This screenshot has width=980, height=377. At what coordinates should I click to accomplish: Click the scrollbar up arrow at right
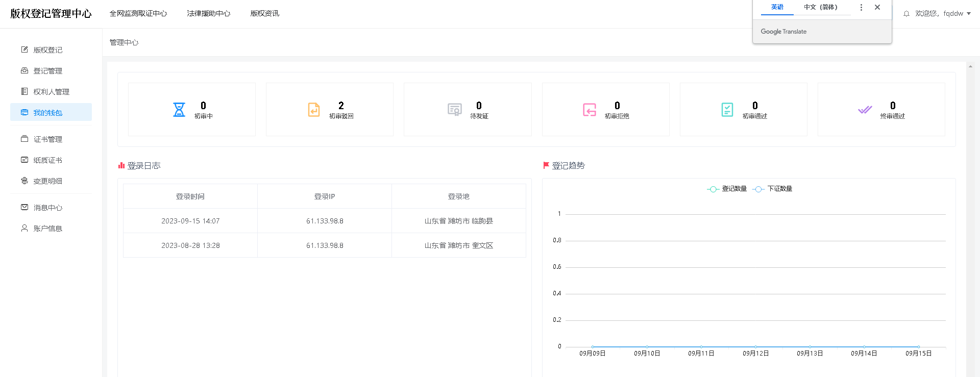tap(970, 66)
